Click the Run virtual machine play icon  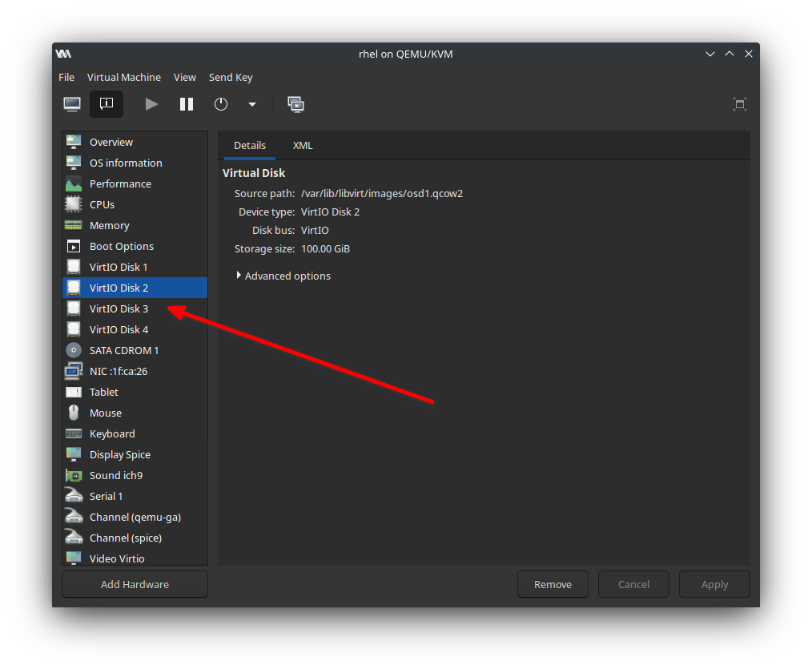coord(151,104)
